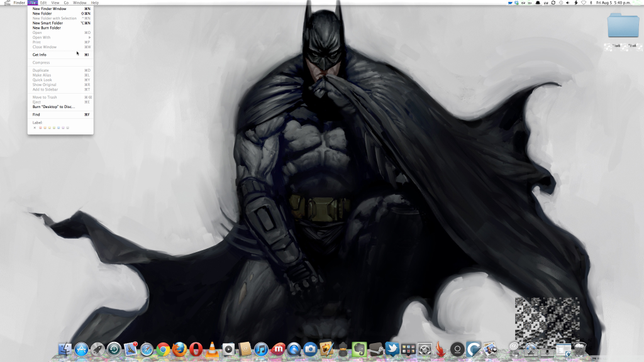Choose New Finder Window from File menu

pyautogui.click(x=49, y=9)
